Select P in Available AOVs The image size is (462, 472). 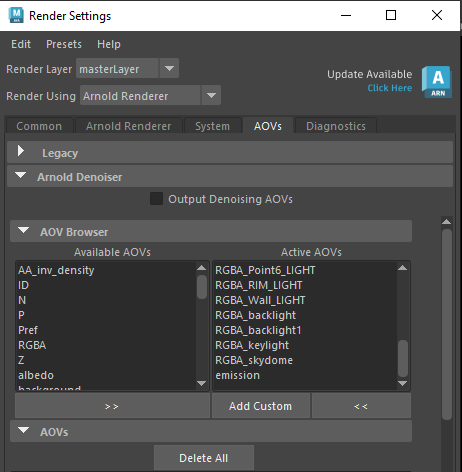[x=21, y=315]
